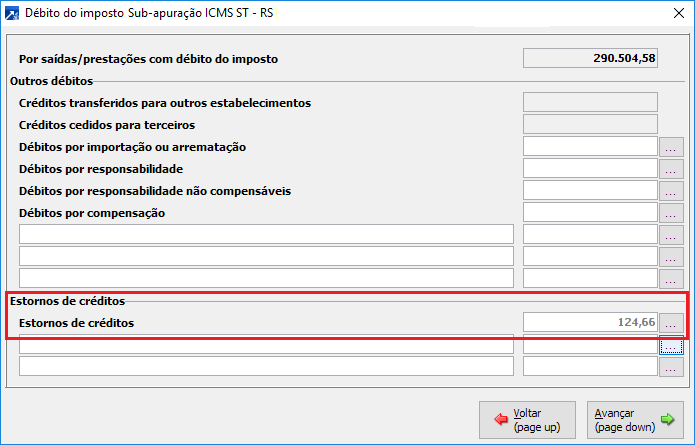Image resolution: width=695 pixels, height=445 pixels.
Task: Click first blank description field under Outros débitos
Action: (266, 234)
